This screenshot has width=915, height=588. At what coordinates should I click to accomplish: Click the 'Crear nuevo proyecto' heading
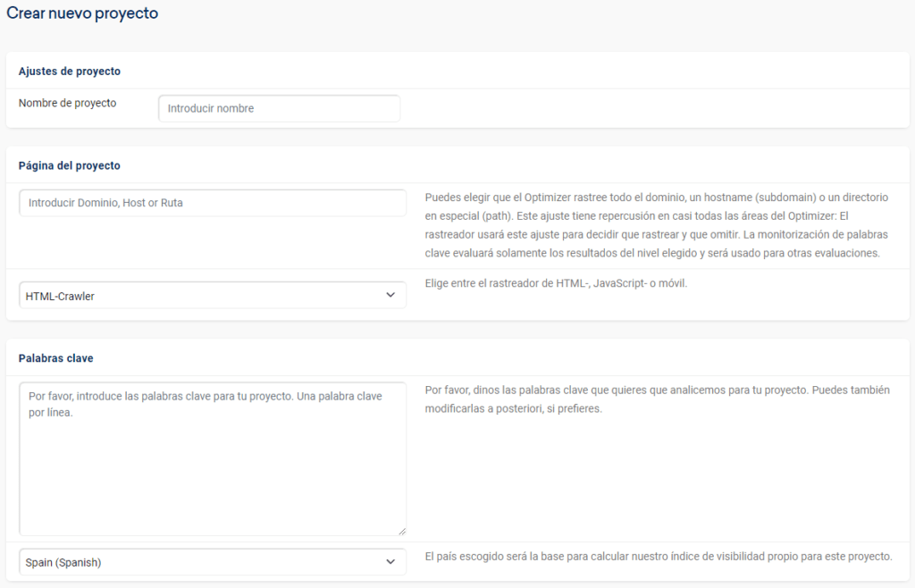click(82, 13)
